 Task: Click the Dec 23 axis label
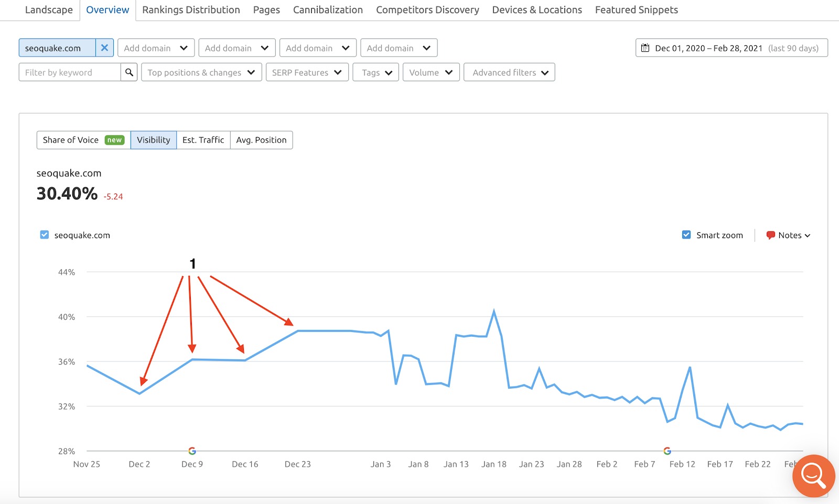pyautogui.click(x=298, y=464)
